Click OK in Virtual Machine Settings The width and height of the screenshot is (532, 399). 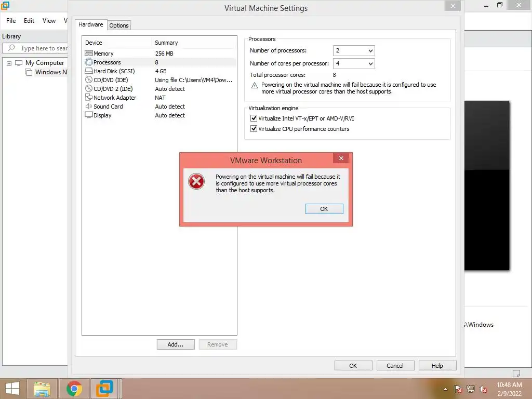coord(353,366)
